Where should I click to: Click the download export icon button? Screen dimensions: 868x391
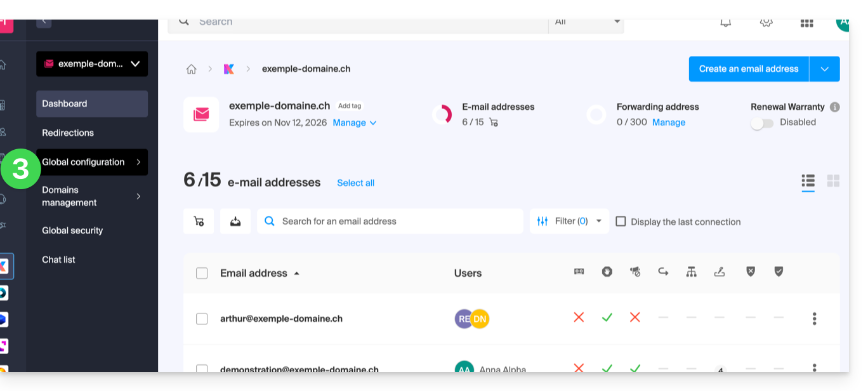(x=235, y=222)
